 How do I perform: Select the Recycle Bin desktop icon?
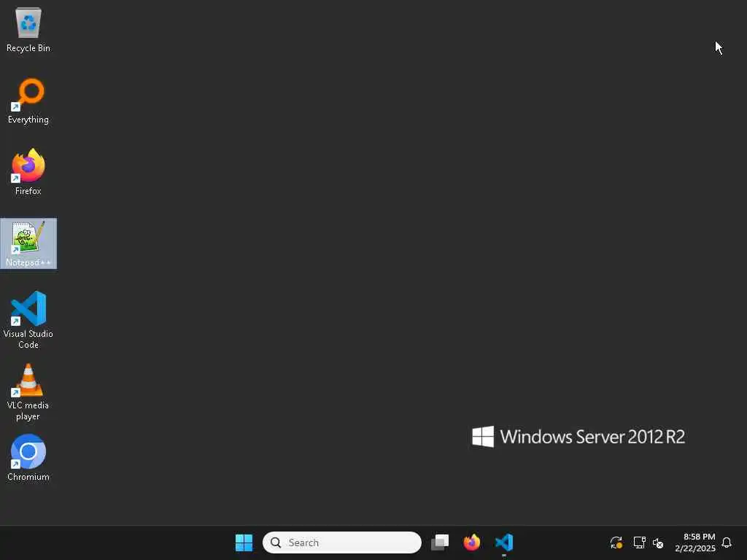[28, 29]
